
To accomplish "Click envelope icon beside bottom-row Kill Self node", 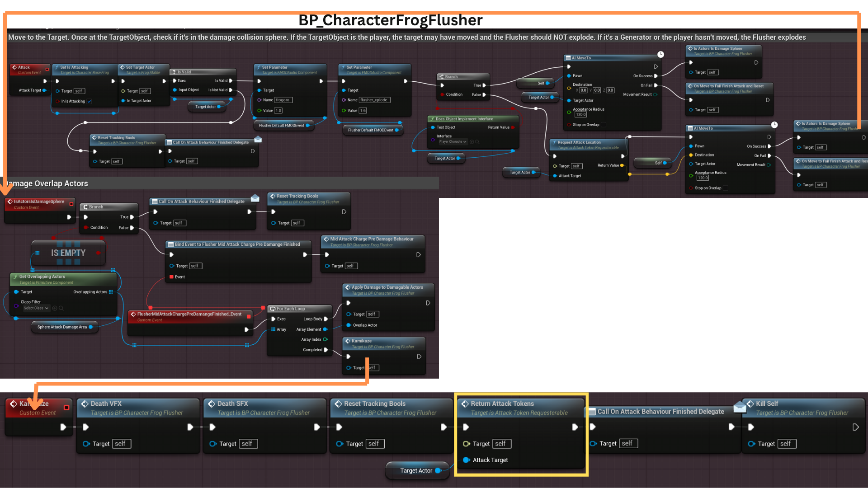I will 740,407.
